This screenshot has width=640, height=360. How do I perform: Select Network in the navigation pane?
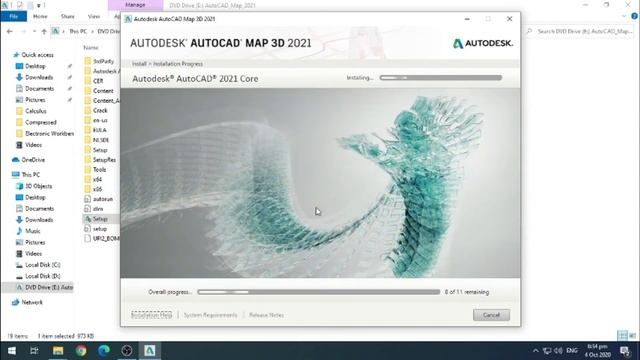click(27, 302)
